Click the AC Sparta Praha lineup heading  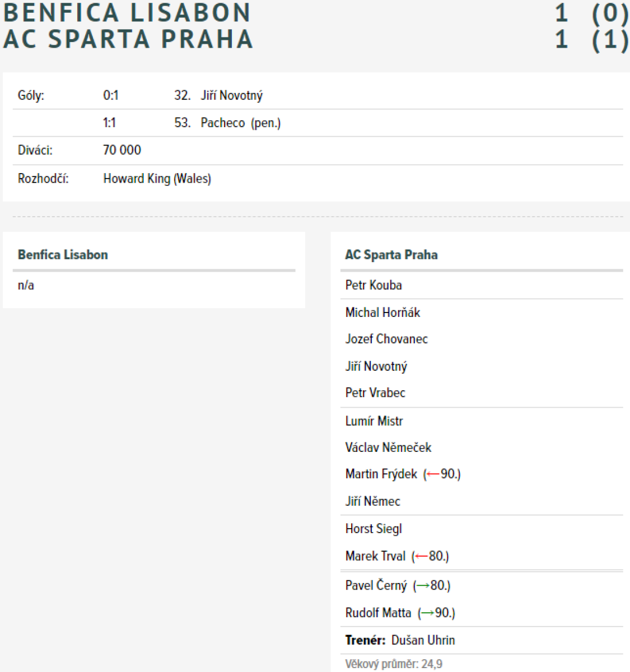(391, 255)
